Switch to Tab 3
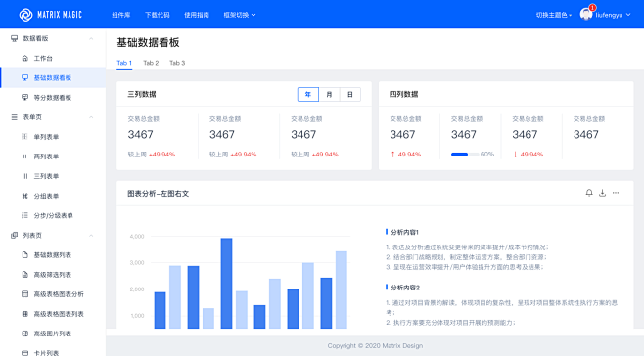 (x=177, y=63)
